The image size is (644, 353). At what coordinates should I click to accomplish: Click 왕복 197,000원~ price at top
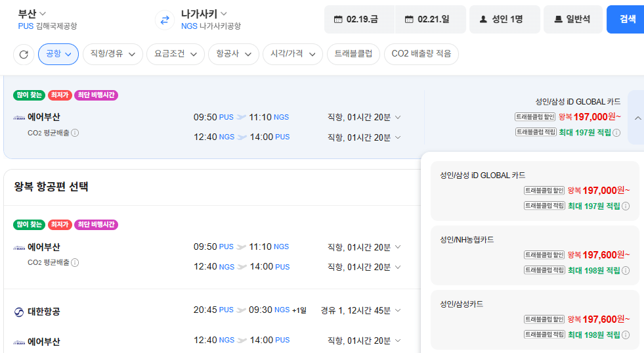[x=590, y=117]
